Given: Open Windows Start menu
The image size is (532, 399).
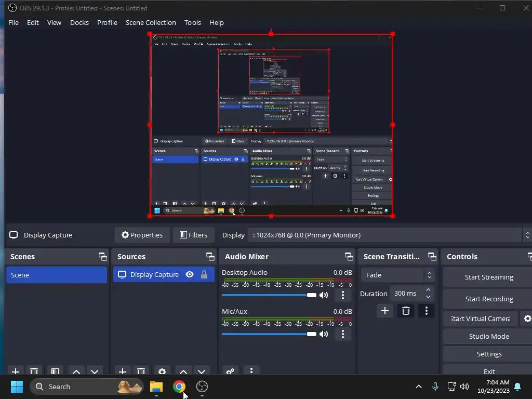Looking at the screenshot, I should (x=17, y=387).
